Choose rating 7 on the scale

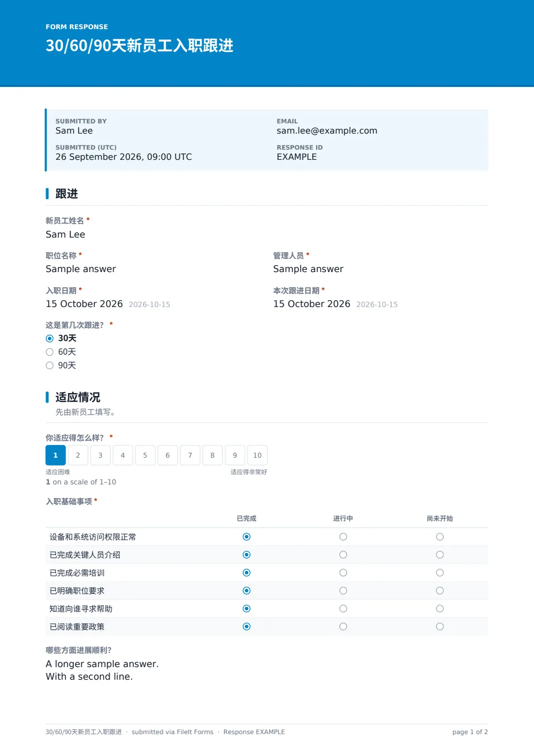[x=190, y=455]
